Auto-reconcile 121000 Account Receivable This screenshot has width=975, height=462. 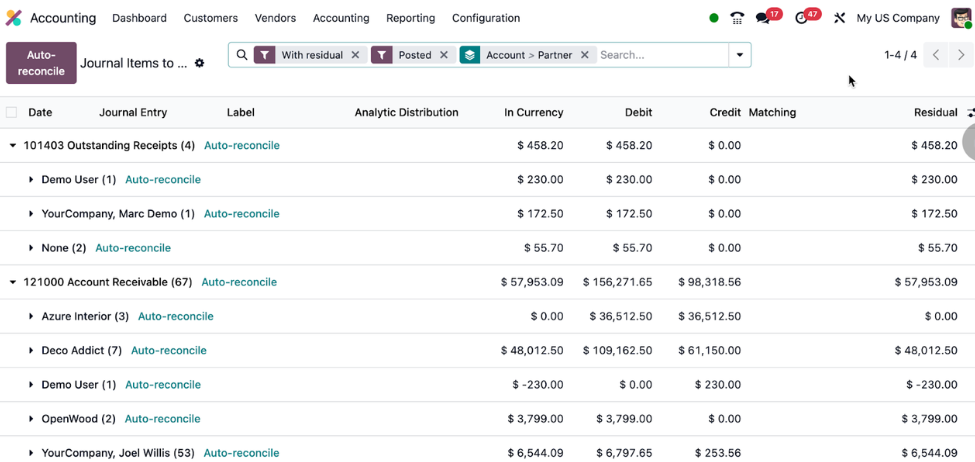point(239,282)
